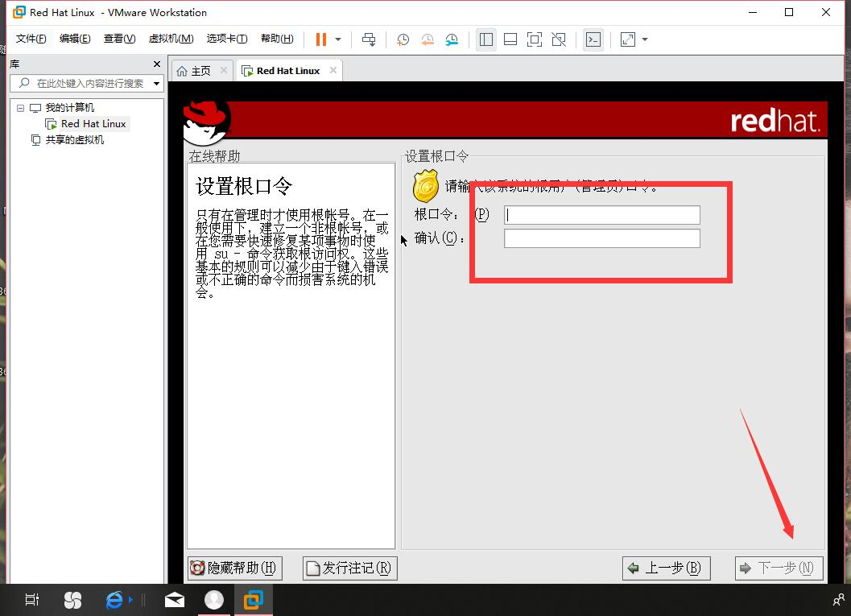Open the 查看(V) menu

(x=119, y=39)
